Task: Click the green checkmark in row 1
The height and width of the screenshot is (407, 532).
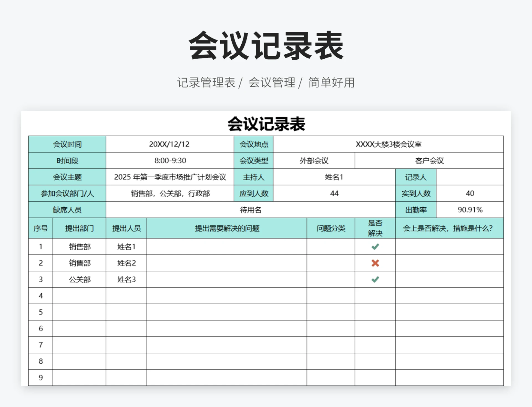Action: coord(375,247)
